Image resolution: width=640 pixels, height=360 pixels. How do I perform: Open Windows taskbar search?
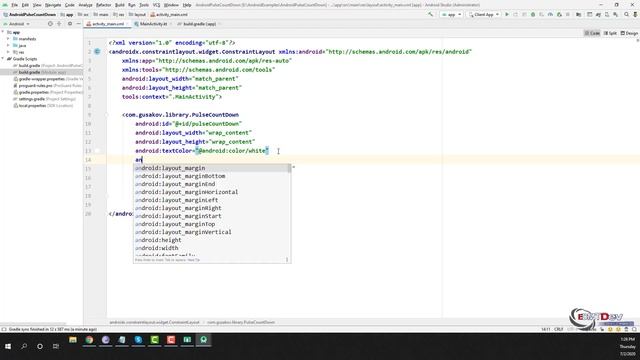24,346
